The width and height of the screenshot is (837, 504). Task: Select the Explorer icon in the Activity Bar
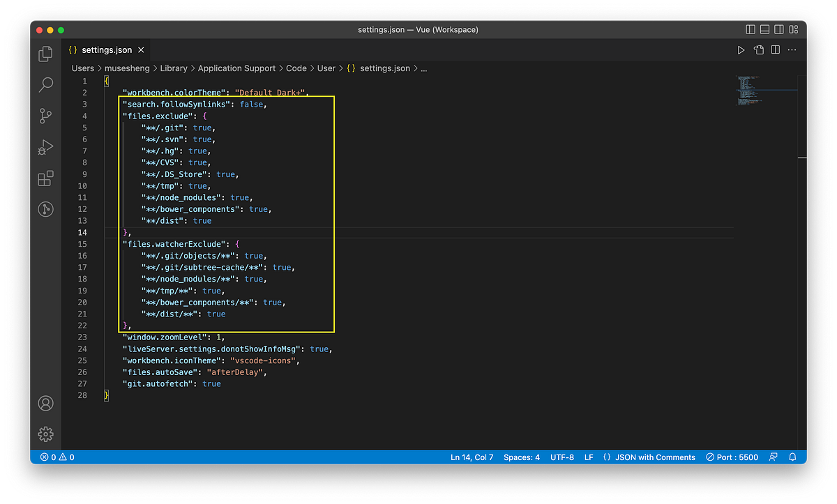[x=45, y=53]
